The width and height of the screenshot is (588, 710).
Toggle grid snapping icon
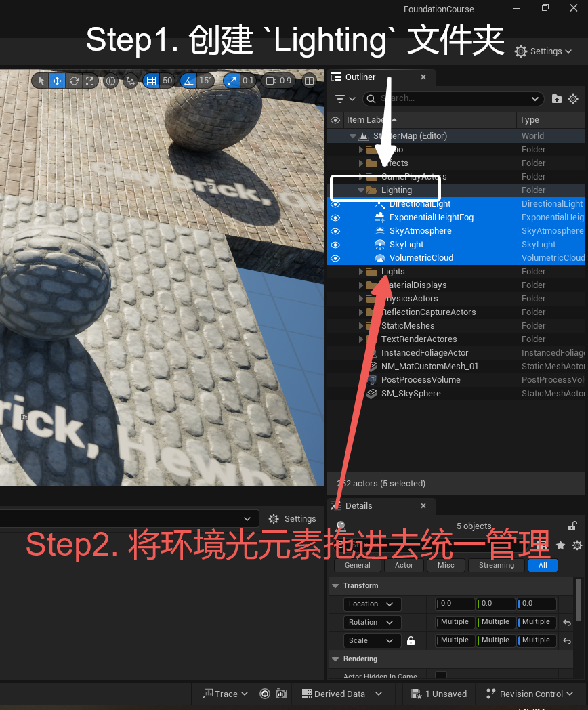click(x=152, y=81)
